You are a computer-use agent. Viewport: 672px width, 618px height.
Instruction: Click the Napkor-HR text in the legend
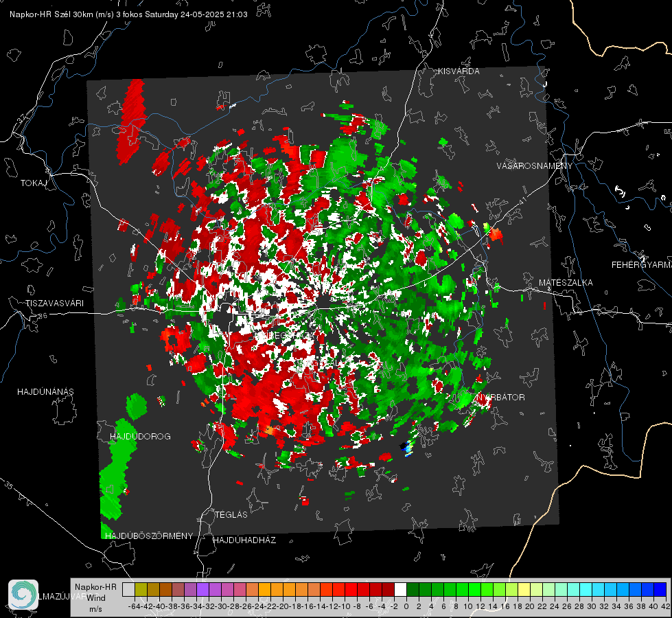95,587
